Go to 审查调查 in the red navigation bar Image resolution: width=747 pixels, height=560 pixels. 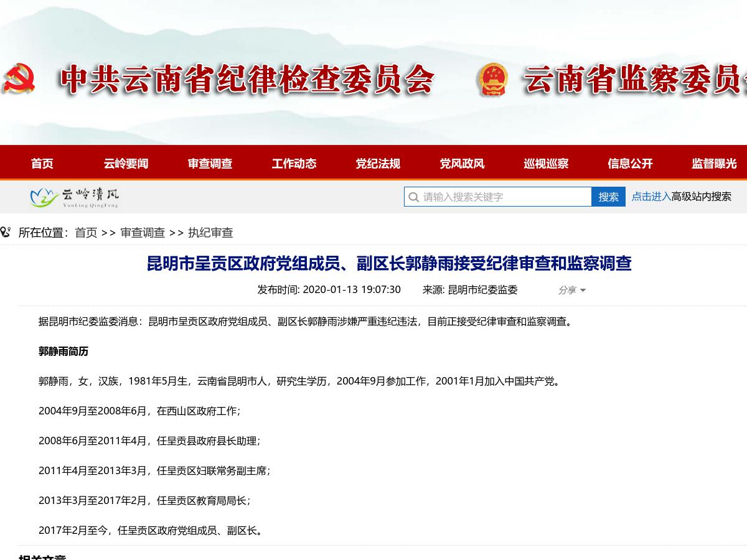(210, 164)
